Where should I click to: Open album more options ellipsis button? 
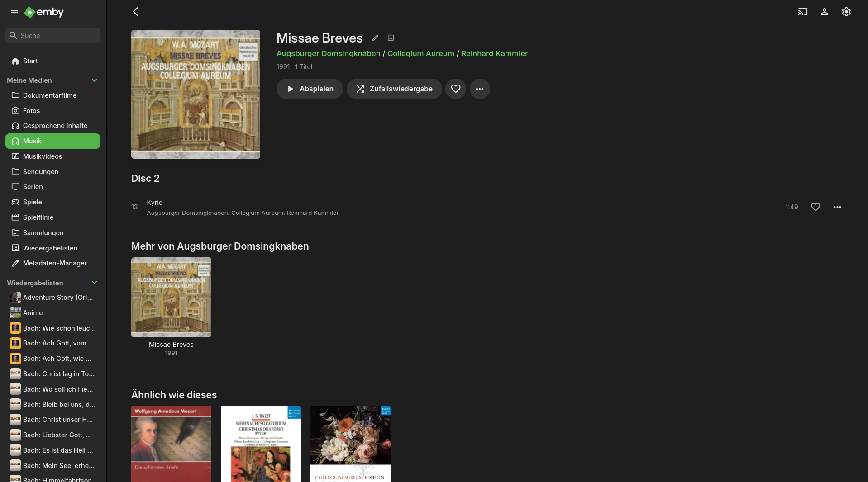pos(480,89)
